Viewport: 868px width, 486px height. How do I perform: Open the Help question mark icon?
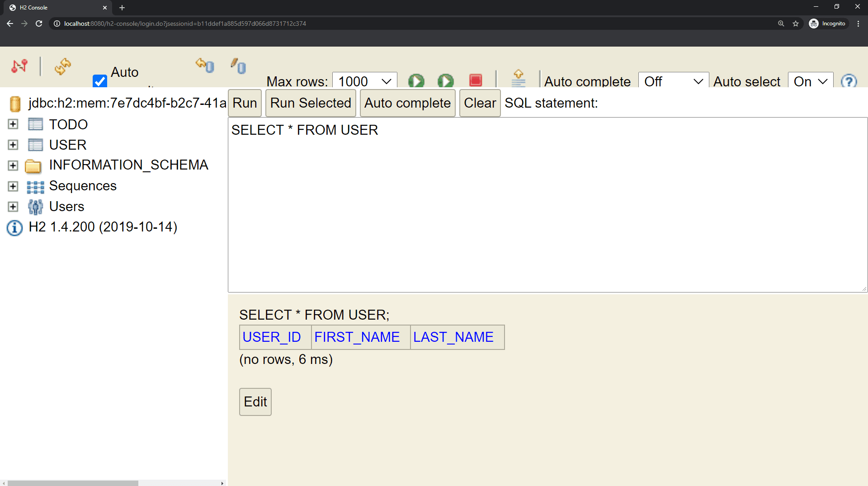pos(849,81)
